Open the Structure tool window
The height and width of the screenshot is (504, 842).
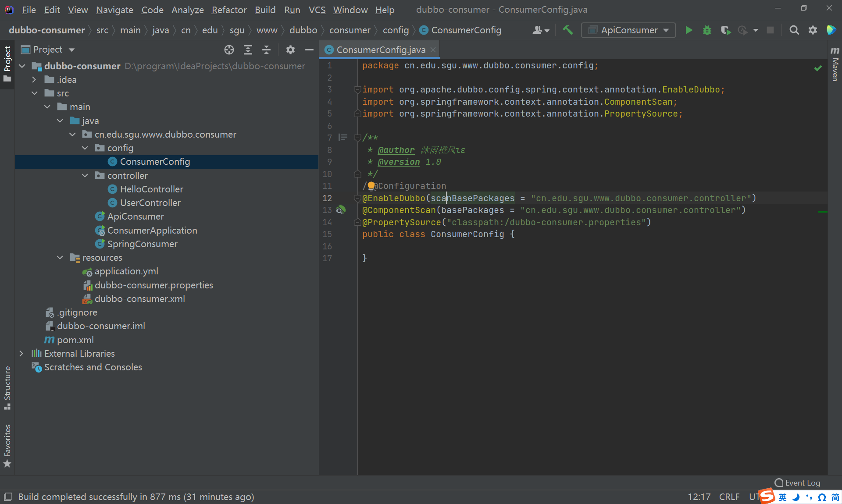(7, 388)
